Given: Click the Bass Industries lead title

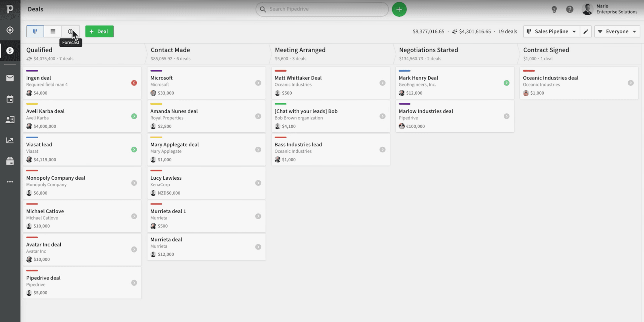Looking at the screenshot, I should click(x=298, y=145).
